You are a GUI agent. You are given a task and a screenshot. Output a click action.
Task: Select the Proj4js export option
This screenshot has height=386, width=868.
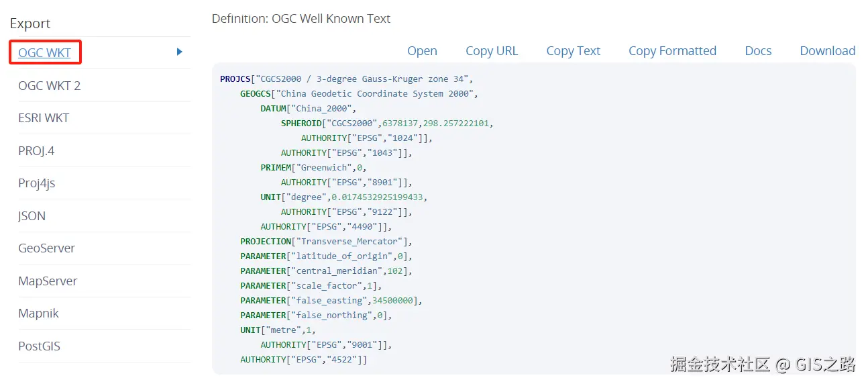(x=36, y=183)
